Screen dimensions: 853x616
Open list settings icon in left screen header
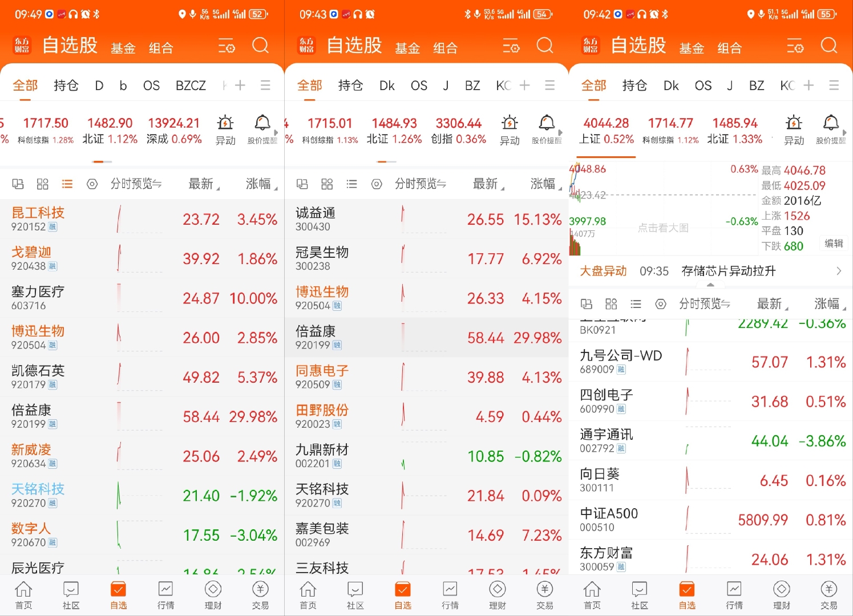(227, 46)
